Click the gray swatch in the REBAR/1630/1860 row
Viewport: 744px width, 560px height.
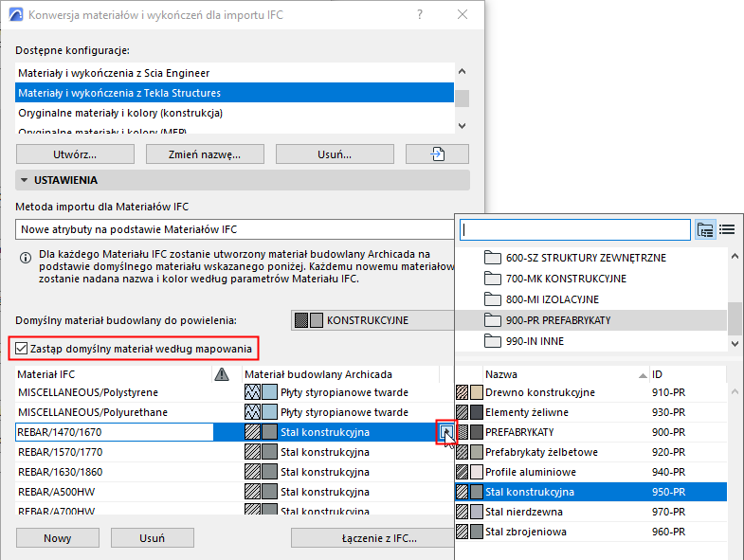pos(269,472)
